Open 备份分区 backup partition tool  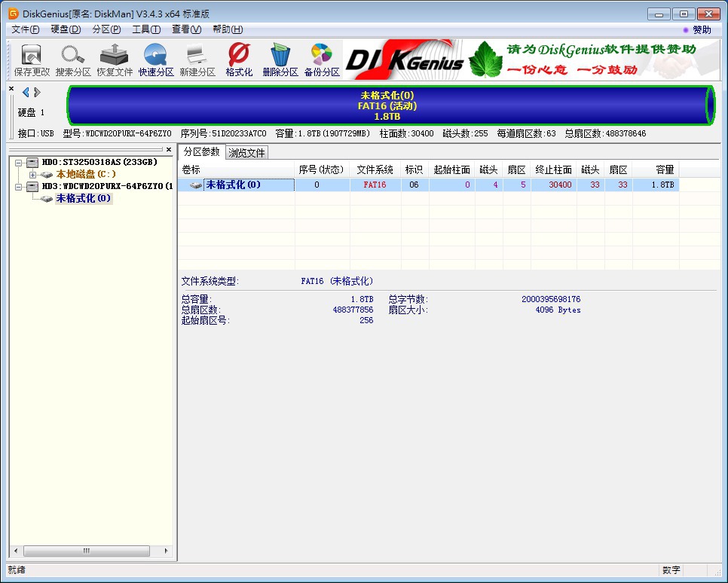322,60
